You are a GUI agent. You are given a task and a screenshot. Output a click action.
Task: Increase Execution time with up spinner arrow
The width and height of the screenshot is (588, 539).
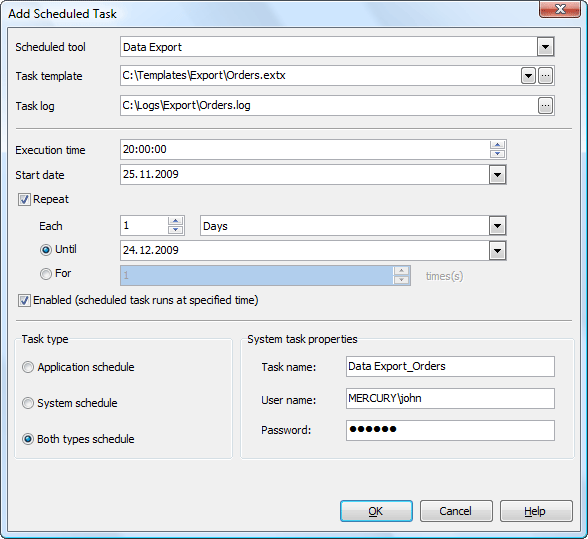point(497,145)
